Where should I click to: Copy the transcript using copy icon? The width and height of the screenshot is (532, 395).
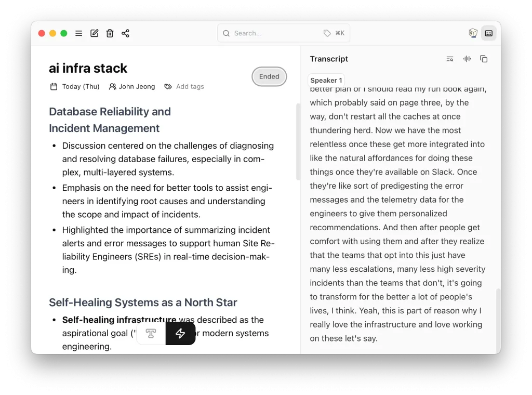point(484,59)
